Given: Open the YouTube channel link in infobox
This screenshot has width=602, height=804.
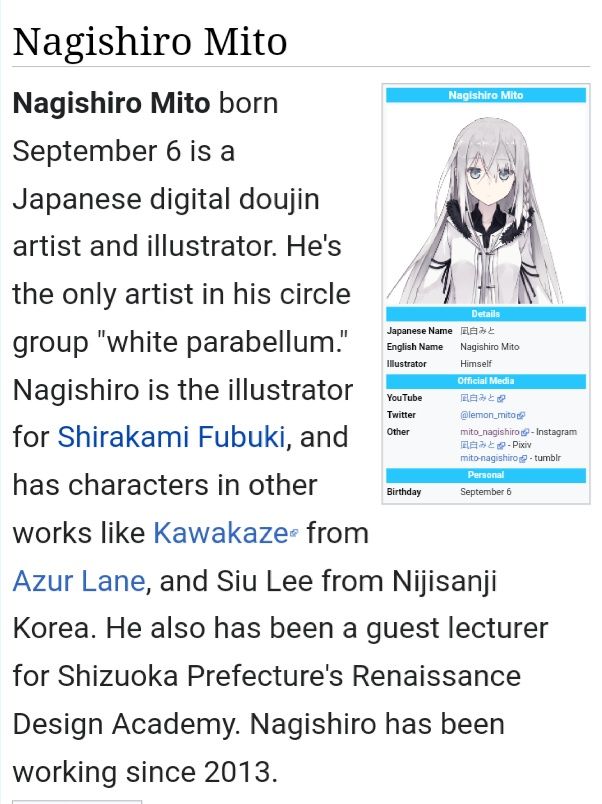Looking at the screenshot, I should [x=478, y=398].
